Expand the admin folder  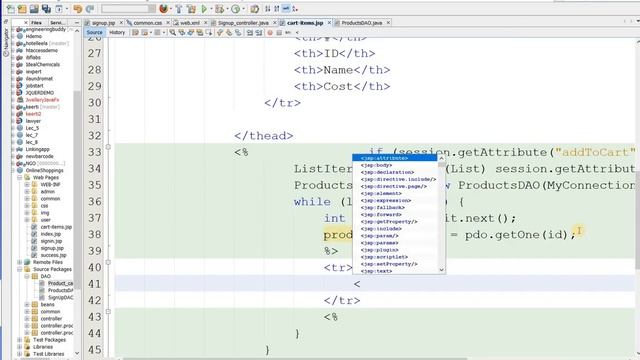tap(27, 191)
